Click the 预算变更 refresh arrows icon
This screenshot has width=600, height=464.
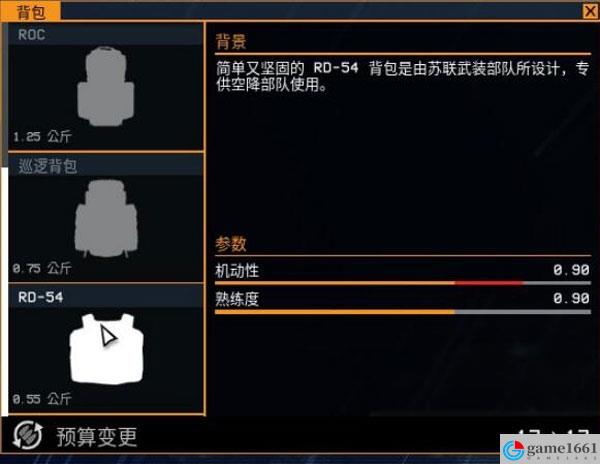click(28, 435)
